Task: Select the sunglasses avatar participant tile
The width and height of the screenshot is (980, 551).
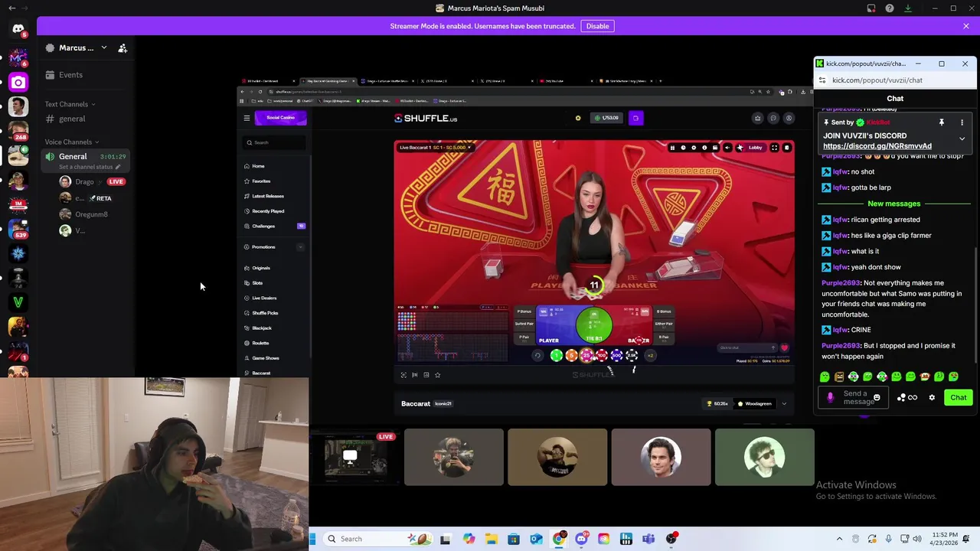Action: point(764,458)
